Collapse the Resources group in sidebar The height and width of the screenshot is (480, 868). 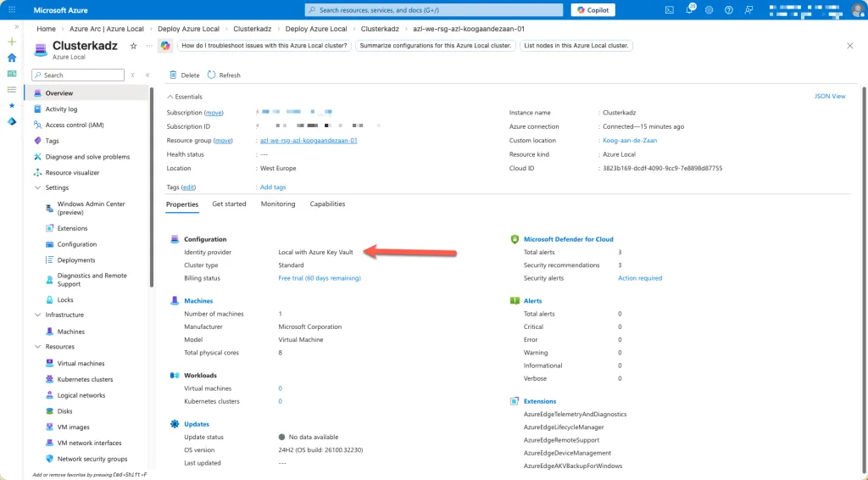click(x=38, y=347)
